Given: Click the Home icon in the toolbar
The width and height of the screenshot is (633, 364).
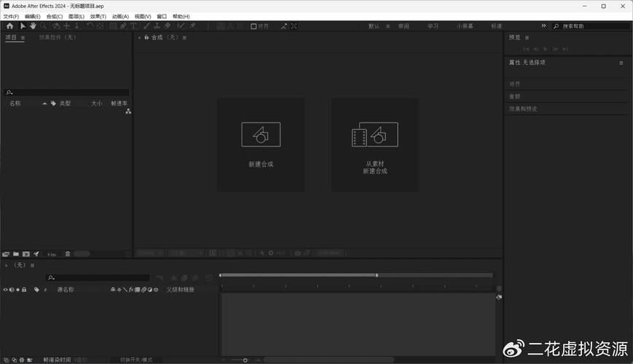Looking at the screenshot, I should 9,26.
